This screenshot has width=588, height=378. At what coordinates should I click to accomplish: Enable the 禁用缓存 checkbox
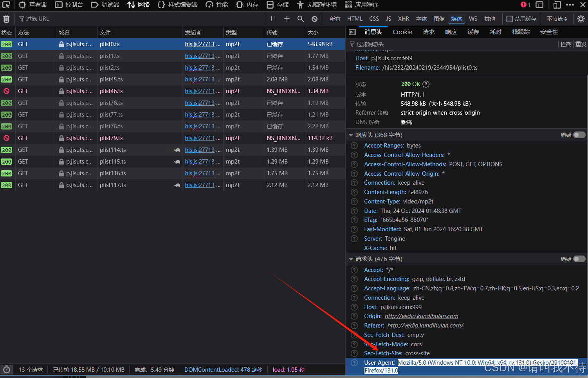(x=510, y=19)
